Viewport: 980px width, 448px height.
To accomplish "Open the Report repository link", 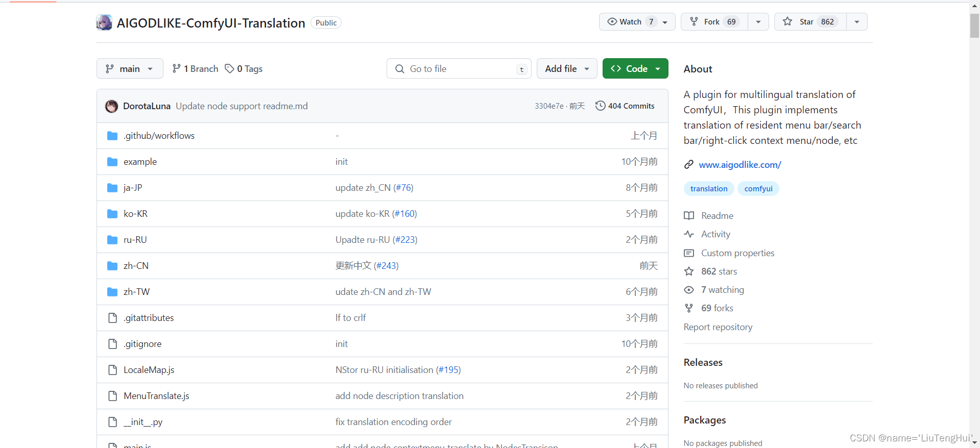I will pyautogui.click(x=718, y=327).
